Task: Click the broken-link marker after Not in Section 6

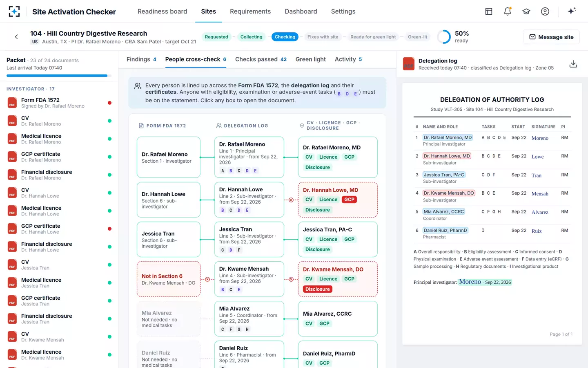Action: [207, 279]
